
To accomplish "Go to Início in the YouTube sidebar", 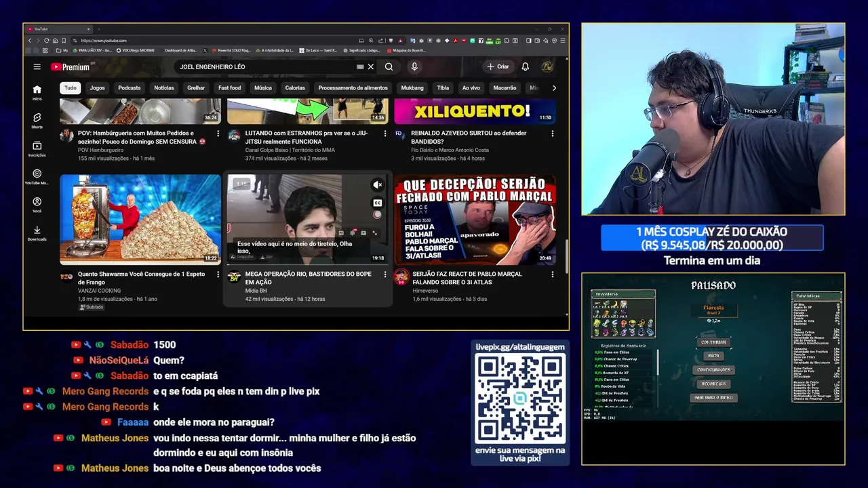I will 37,92.
